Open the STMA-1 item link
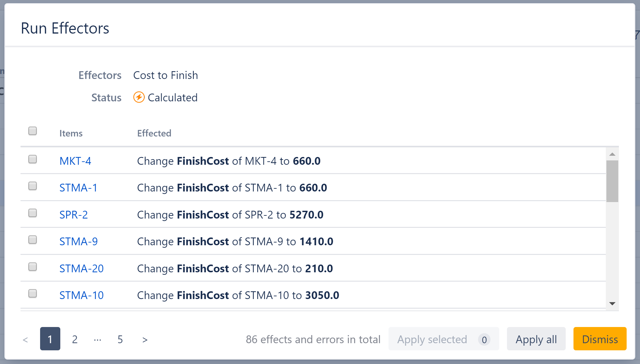This screenshot has width=640, height=364. point(78,188)
